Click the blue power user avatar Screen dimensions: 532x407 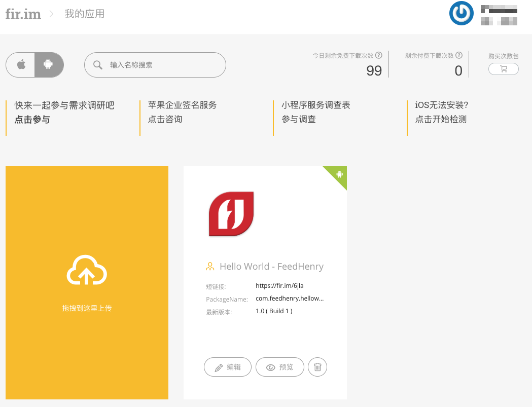pyautogui.click(x=462, y=14)
